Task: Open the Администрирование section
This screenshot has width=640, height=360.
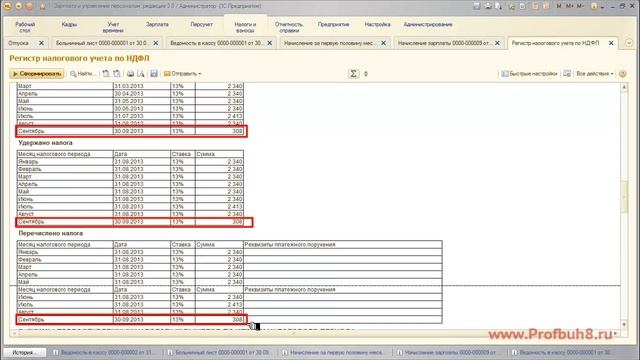Action: pyautogui.click(x=428, y=24)
